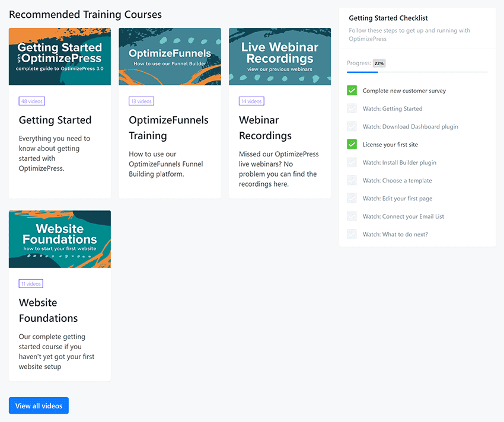Select the Watch: Install Builder plugin label
Viewport: 504px width, 422px height.
[x=400, y=162]
